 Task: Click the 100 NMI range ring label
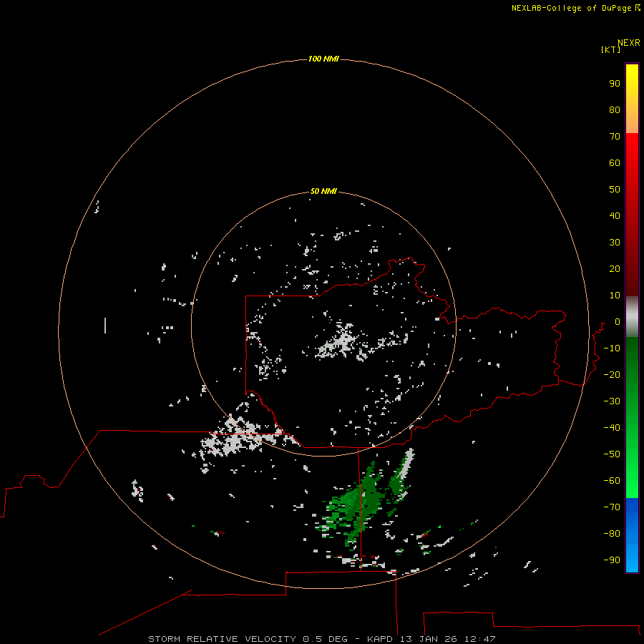323,59
